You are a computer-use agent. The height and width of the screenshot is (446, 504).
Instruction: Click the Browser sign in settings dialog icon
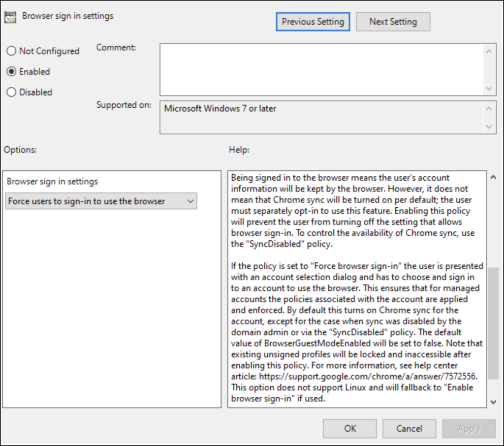coord(10,16)
